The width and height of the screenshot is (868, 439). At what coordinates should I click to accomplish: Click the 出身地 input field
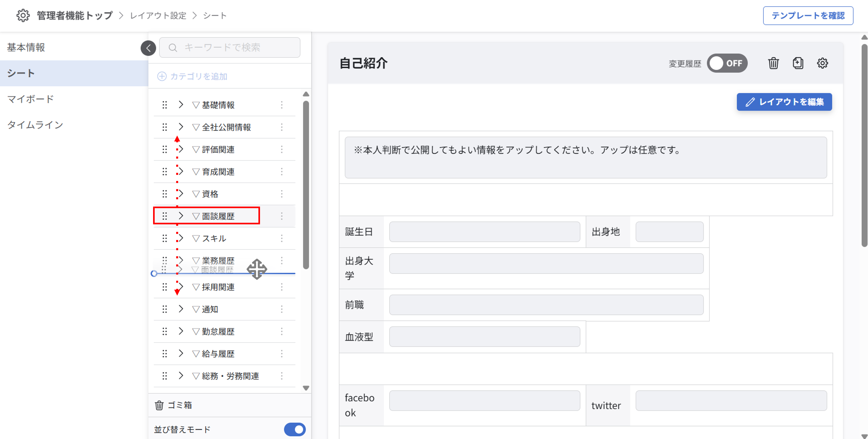coord(669,231)
